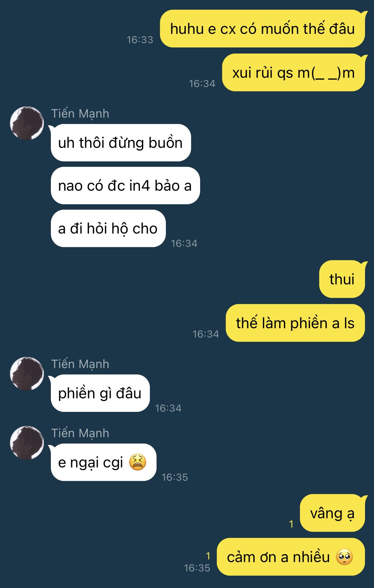Select the 'xui rủi qs m(_ _)m' message

tap(294, 72)
